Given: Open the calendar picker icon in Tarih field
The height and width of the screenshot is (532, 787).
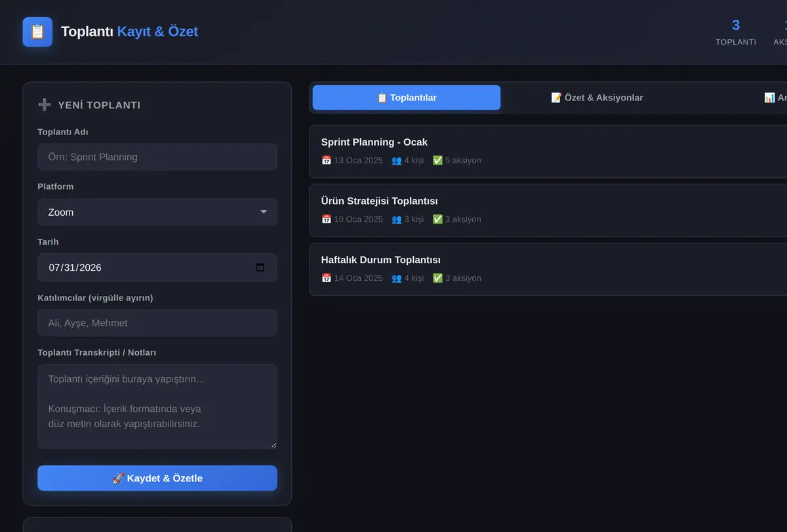Looking at the screenshot, I should coord(260,268).
